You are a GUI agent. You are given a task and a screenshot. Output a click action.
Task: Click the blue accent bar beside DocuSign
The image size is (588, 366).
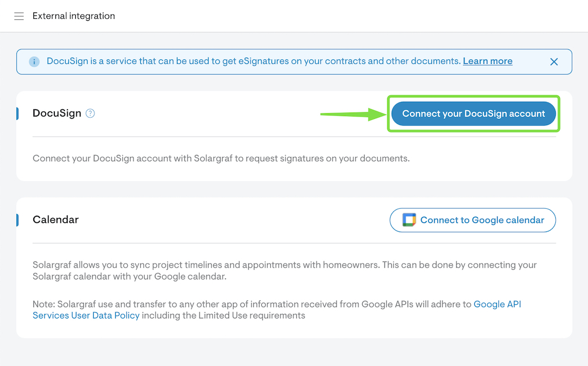(x=18, y=113)
